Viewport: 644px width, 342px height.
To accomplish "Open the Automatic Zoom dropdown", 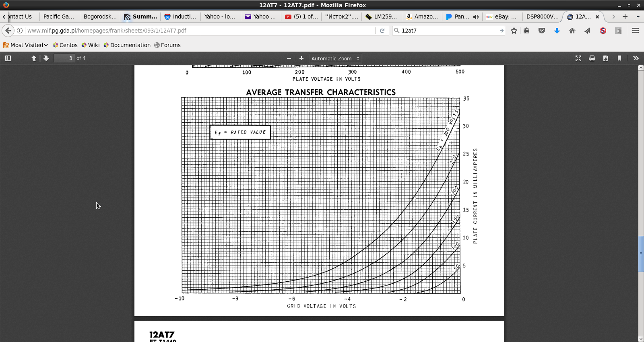I will (x=335, y=58).
